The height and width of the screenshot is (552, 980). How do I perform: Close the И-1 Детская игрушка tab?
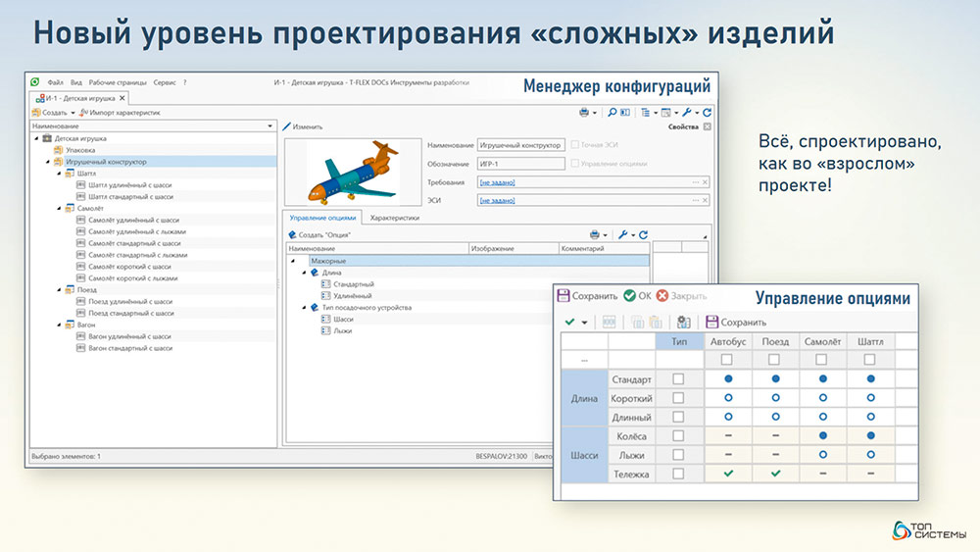[122, 98]
